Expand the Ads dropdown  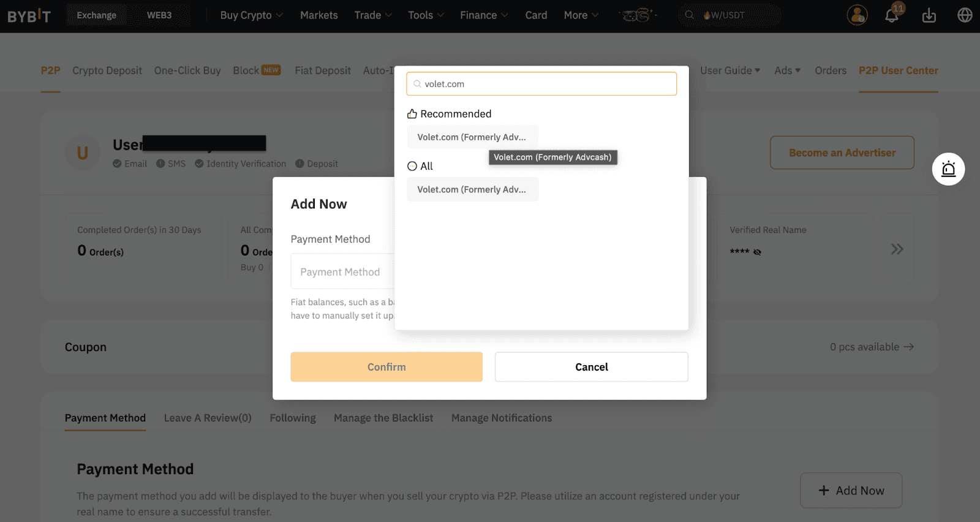click(x=788, y=70)
